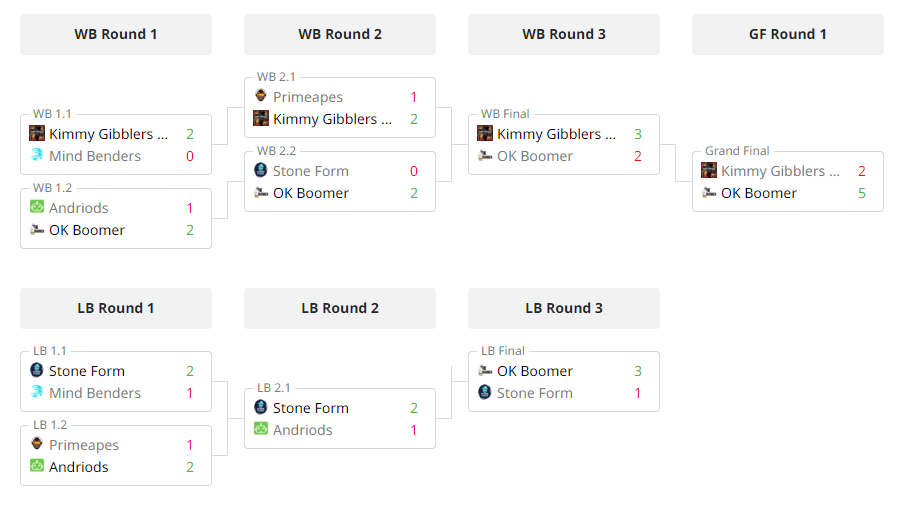Click Andriods logo in LB 2.1 match
The image size is (911, 511).
coord(261,429)
